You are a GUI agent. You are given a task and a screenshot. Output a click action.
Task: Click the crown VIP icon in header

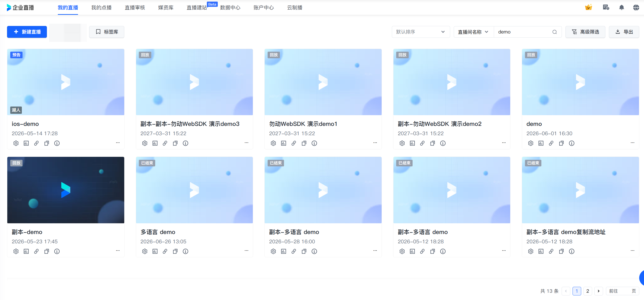[x=588, y=7]
